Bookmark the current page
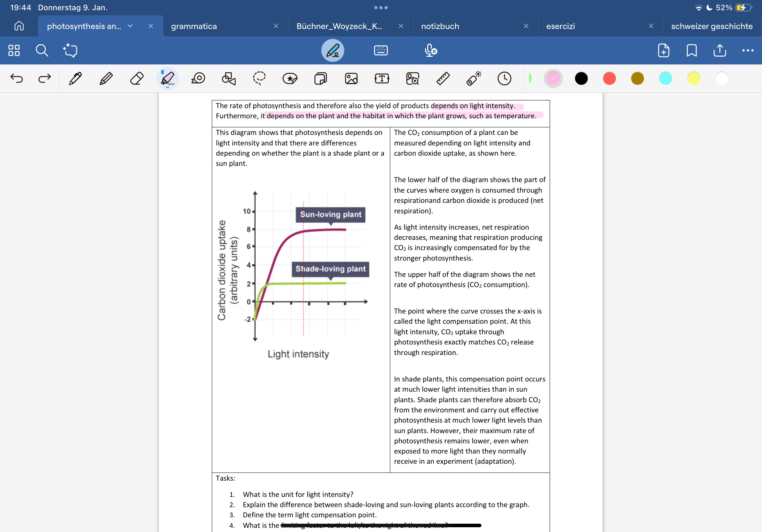 pos(692,50)
